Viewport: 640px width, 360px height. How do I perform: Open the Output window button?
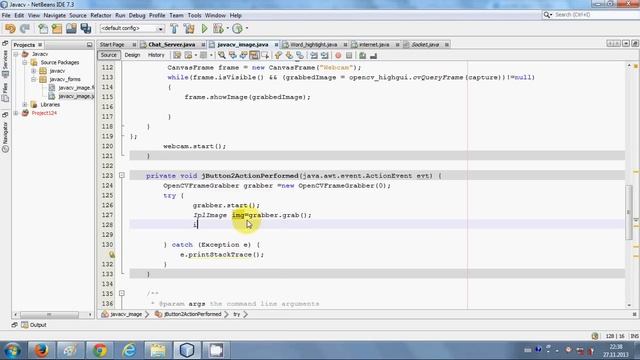(34, 325)
